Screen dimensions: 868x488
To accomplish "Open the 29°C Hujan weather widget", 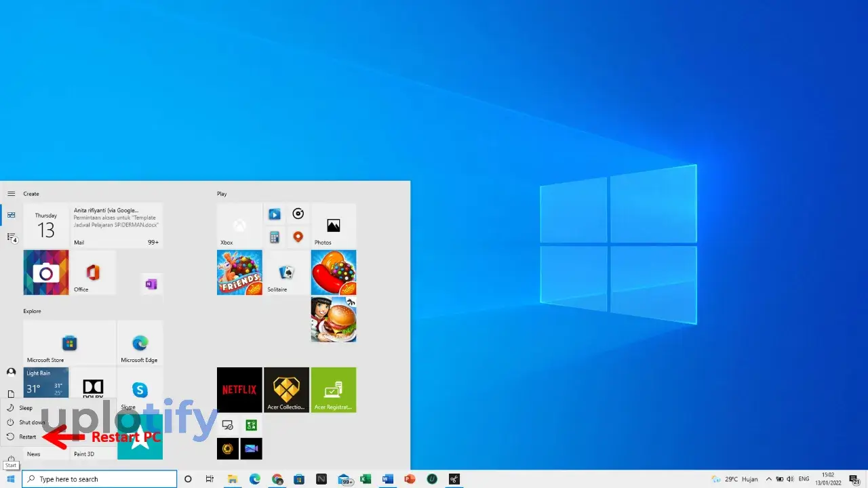I will pyautogui.click(x=736, y=479).
